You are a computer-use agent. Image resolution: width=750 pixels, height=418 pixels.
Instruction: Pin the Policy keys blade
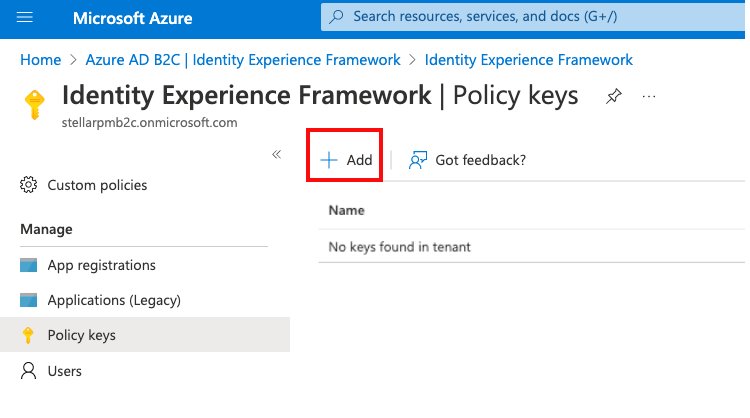point(613,96)
